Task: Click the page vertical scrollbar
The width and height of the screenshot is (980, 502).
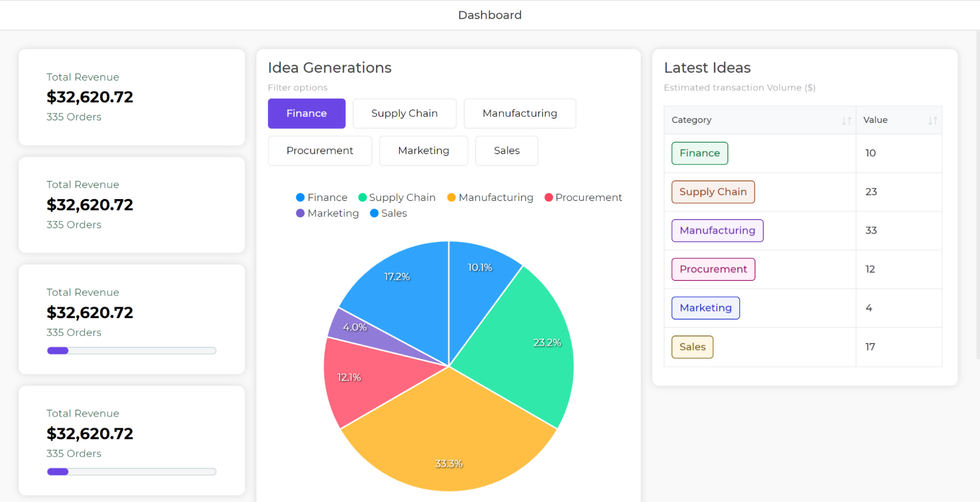Action: (978, 196)
